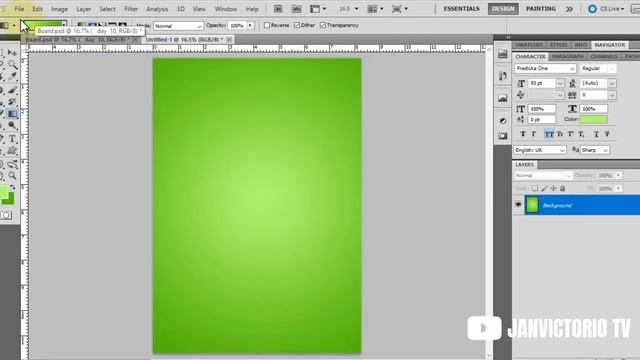This screenshot has width=640, height=360.
Task: Open the font size dropdown
Action: click(560, 83)
